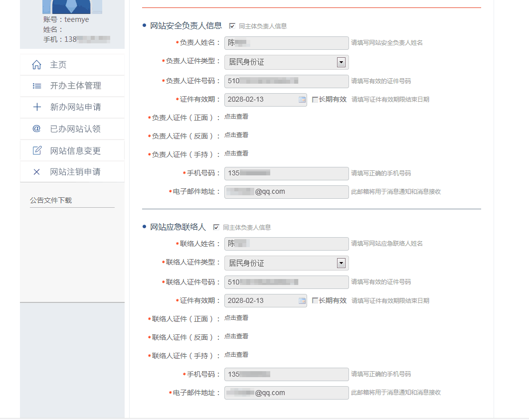Click the 网站安全负责人信息 section heading
The image size is (529, 420).
[x=186, y=25]
